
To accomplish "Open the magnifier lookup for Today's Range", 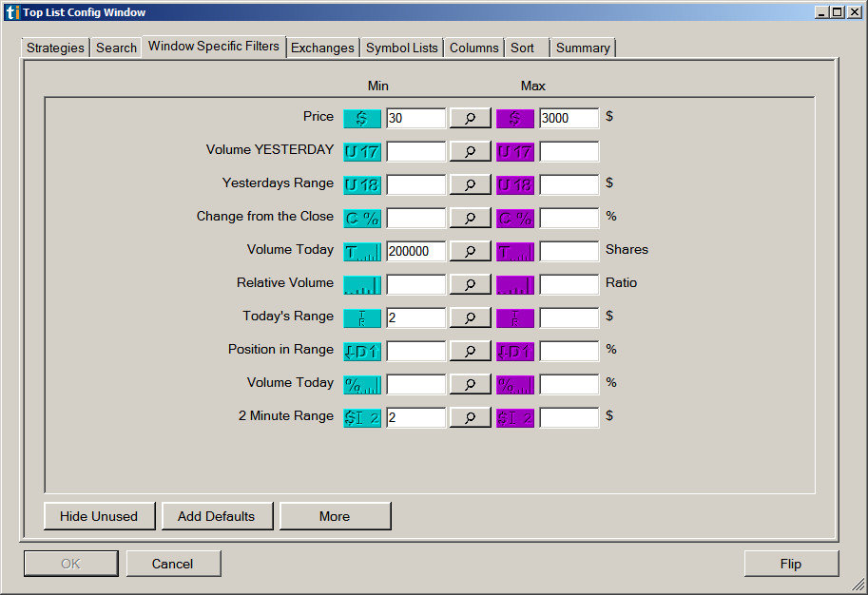I will click(x=470, y=317).
